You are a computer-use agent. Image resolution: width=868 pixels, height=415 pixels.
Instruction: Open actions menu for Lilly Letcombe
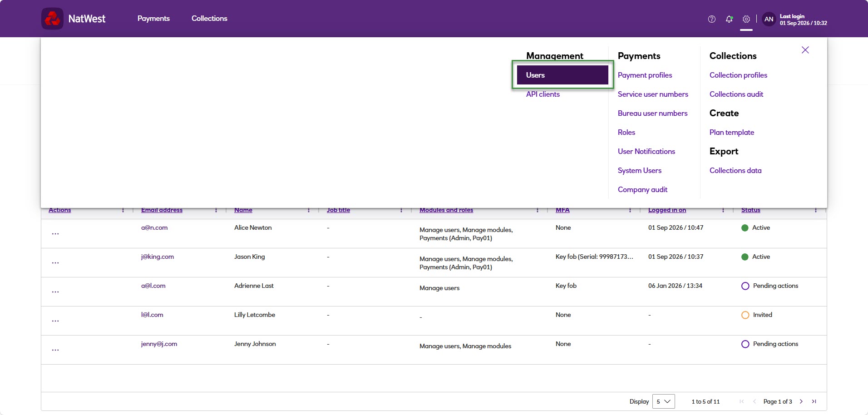point(55,321)
